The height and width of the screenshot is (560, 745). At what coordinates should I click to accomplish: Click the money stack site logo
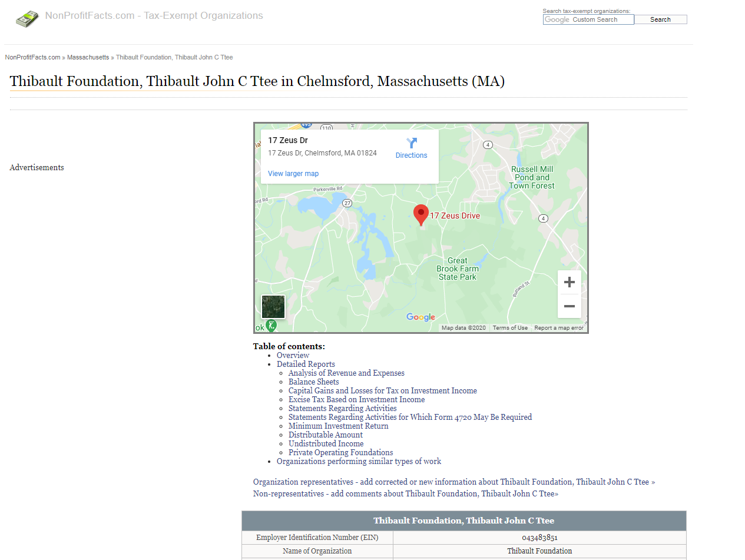click(x=27, y=19)
